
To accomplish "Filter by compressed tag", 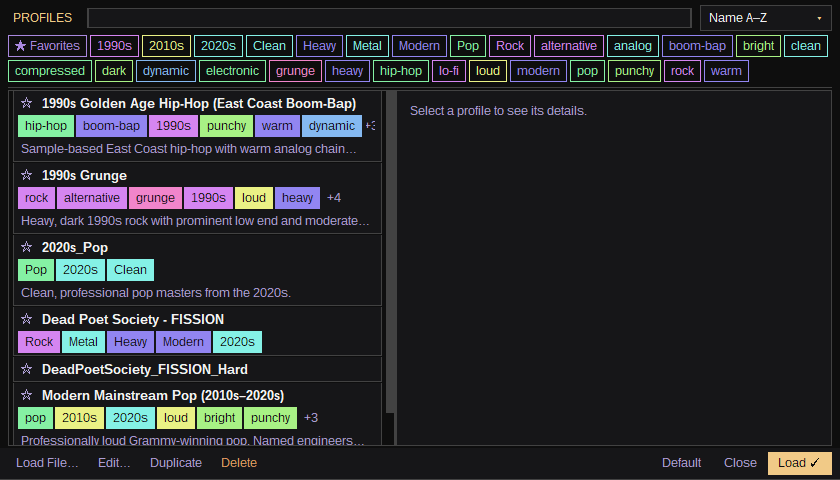I will tap(50, 71).
